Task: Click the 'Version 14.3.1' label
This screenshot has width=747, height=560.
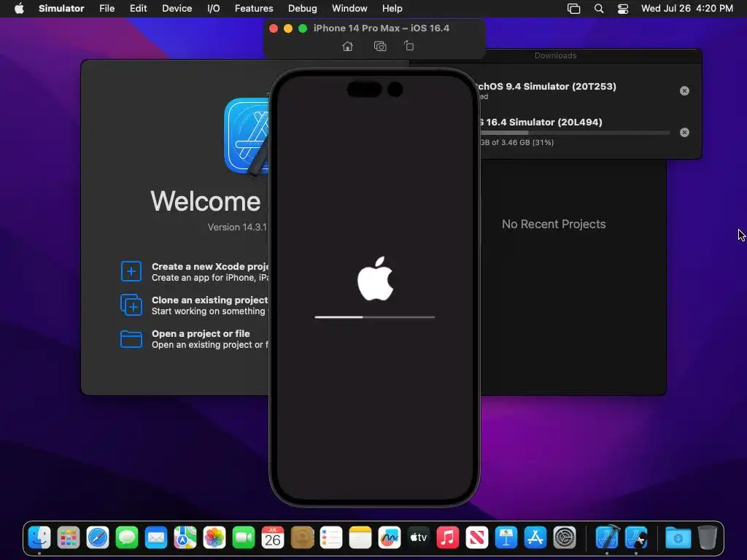Action: click(x=237, y=227)
